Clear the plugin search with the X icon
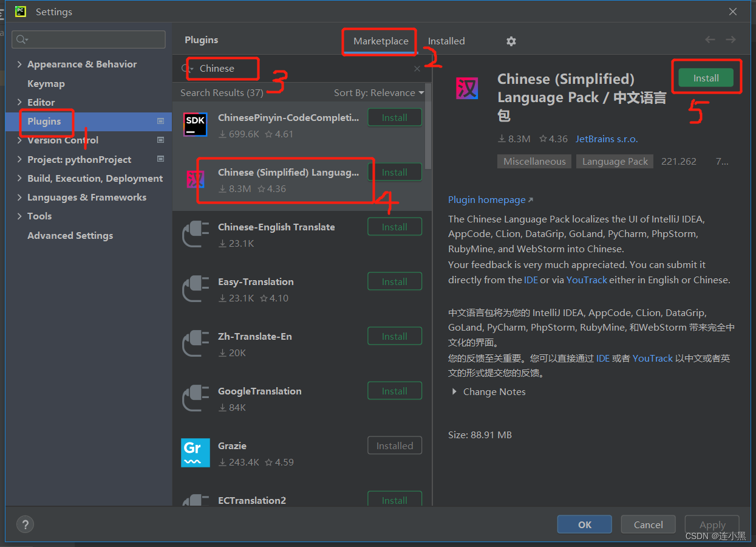 [417, 69]
